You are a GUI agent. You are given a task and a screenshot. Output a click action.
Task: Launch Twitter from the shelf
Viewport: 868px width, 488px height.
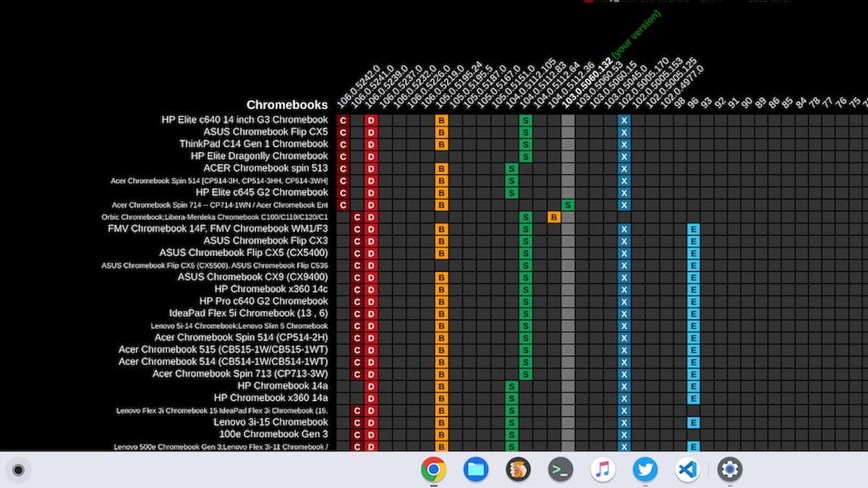645,470
